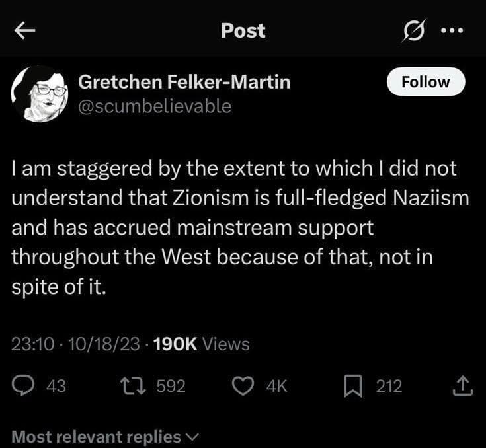Show the 4K likes count
Screen dimensions: 486x448
(x=276, y=386)
